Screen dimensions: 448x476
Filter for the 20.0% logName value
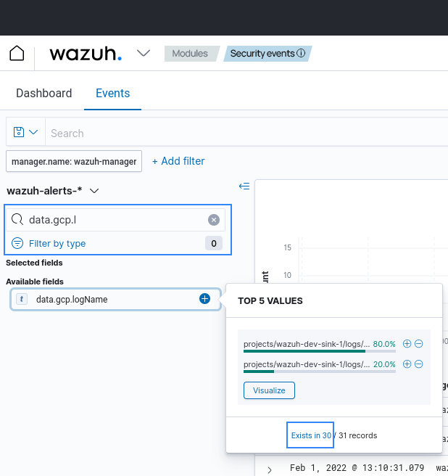coord(407,364)
